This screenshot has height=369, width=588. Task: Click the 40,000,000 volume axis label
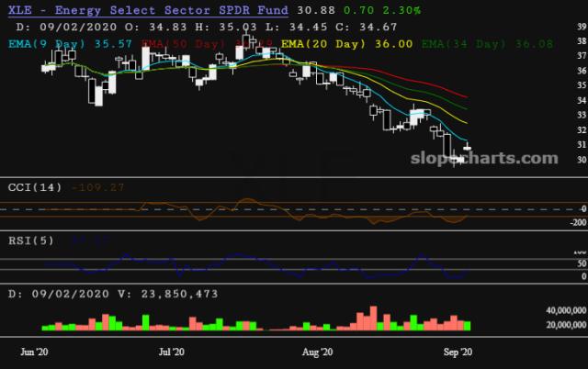(566, 310)
